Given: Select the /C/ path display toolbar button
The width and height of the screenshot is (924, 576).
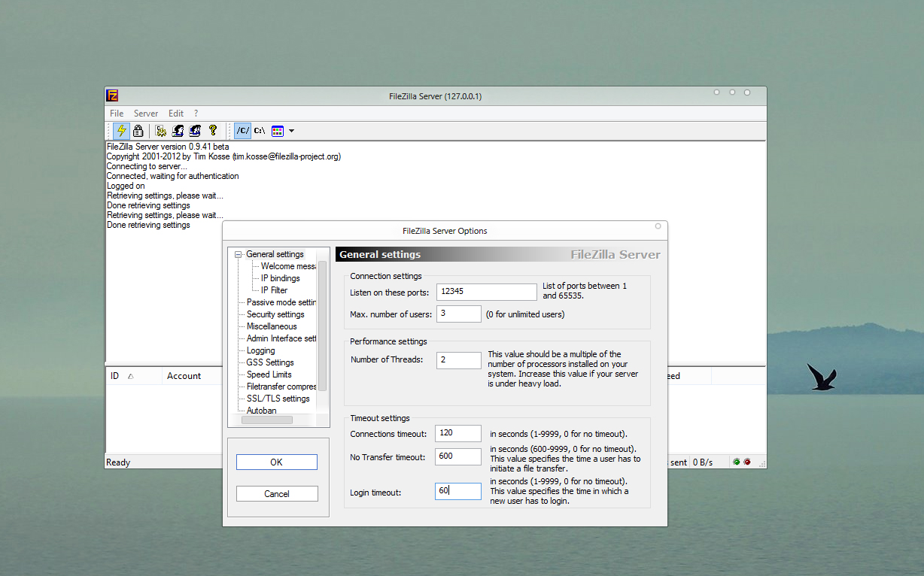Looking at the screenshot, I should [x=242, y=130].
